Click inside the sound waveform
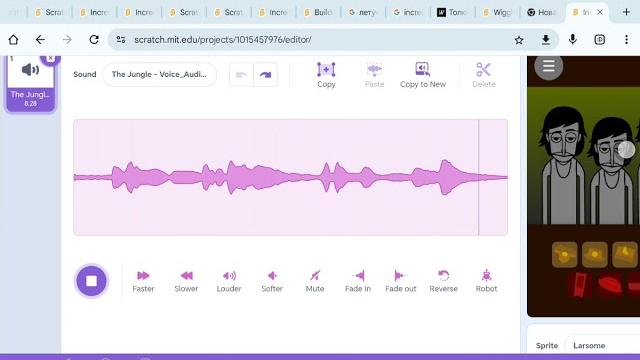 pyautogui.click(x=291, y=177)
